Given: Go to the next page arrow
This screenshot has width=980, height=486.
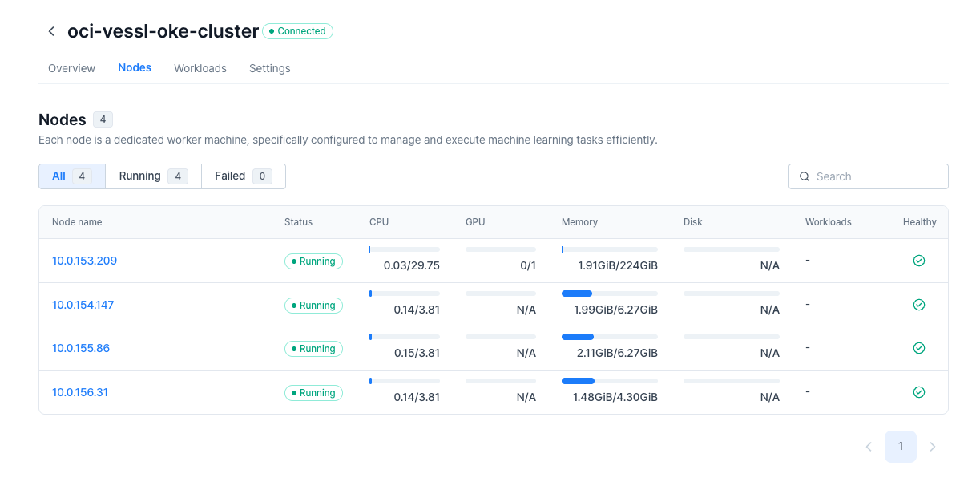Looking at the screenshot, I should [x=932, y=447].
